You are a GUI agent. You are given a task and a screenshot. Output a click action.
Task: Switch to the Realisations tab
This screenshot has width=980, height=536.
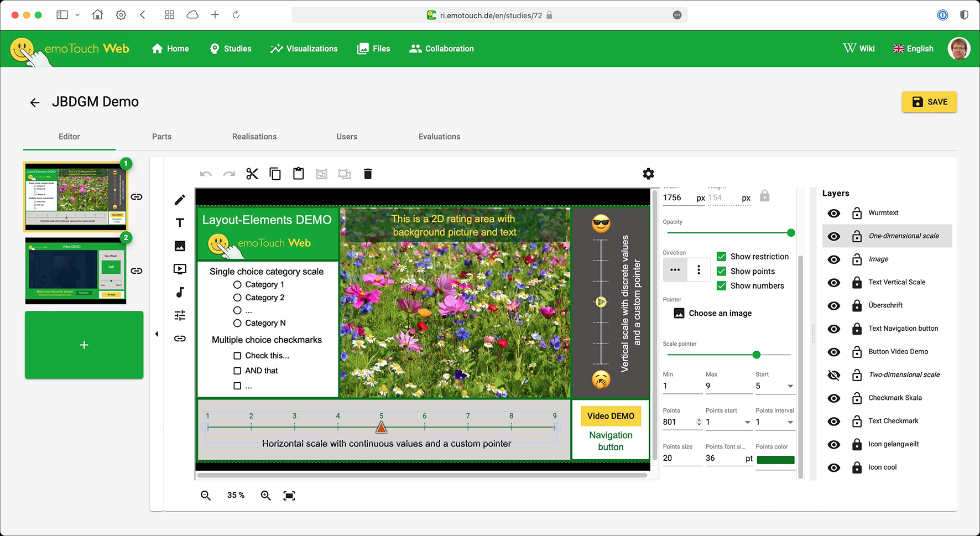(254, 137)
